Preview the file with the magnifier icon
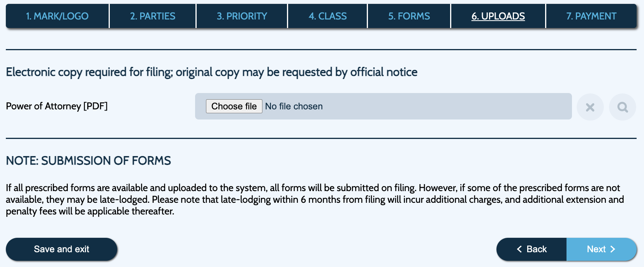Image resolution: width=644 pixels, height=267 pixels. [623, 107]
